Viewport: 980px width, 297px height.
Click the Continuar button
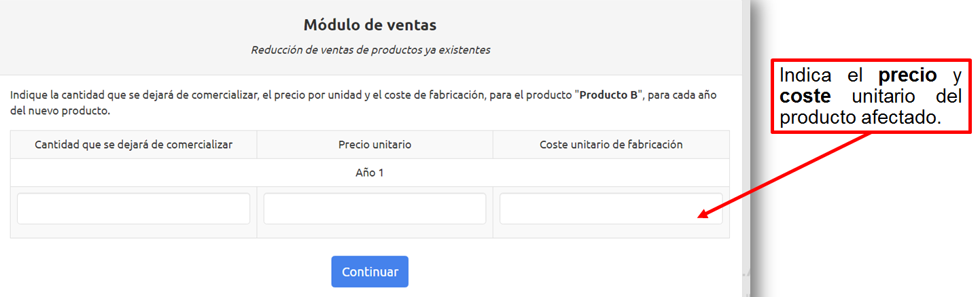coord(370,272)
